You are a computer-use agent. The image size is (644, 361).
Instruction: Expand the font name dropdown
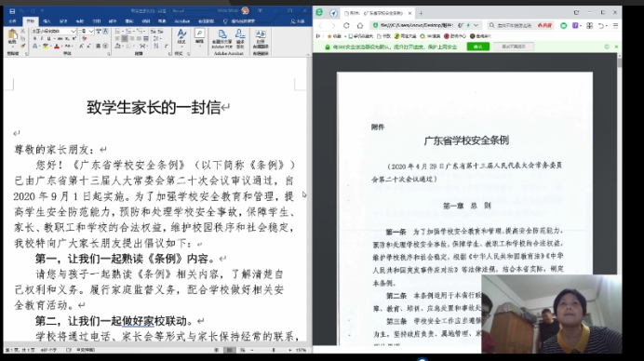tap(74, 32)
